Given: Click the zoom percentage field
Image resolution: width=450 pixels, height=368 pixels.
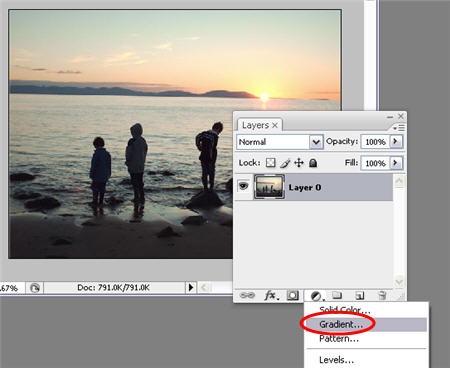Looking at the screenshot, I should [11, 288].
